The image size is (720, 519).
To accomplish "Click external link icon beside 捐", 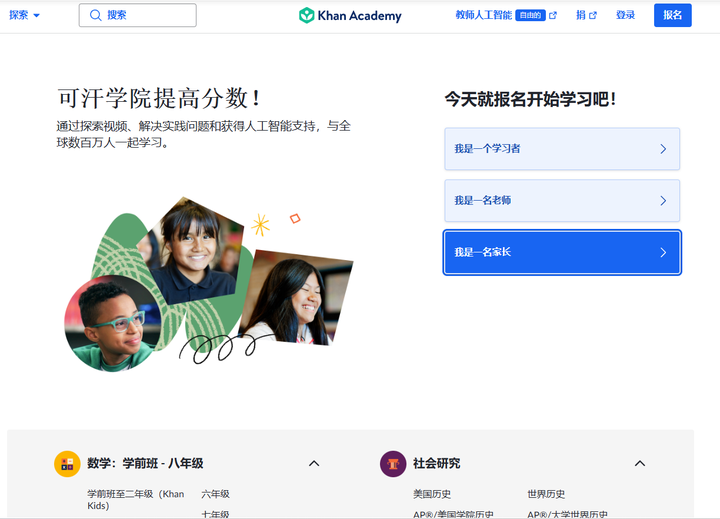I will (x=593, y=15).
